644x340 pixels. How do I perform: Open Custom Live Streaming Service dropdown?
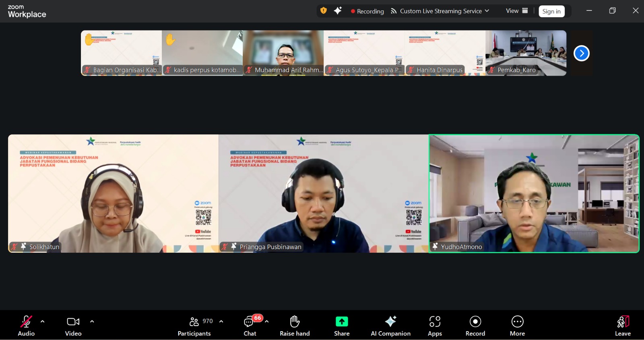point(440,11)
